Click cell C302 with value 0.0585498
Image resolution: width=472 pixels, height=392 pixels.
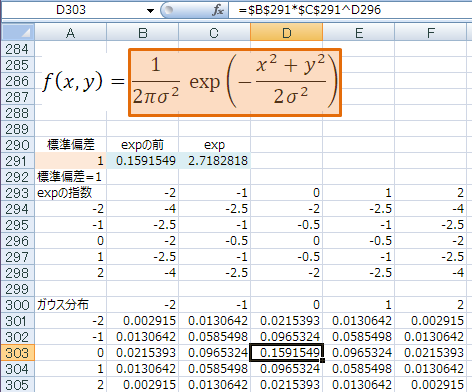(x=214, y=337)
